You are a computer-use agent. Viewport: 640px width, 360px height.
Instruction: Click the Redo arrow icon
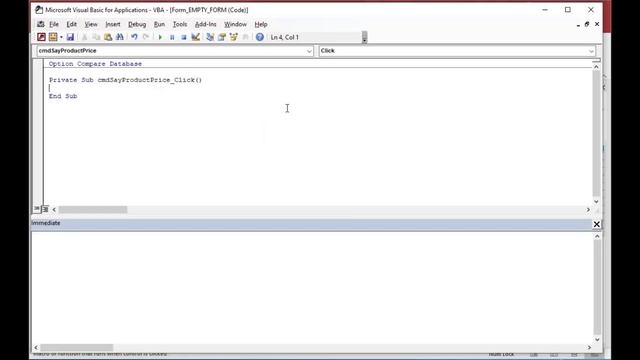[x=146, y=37]
